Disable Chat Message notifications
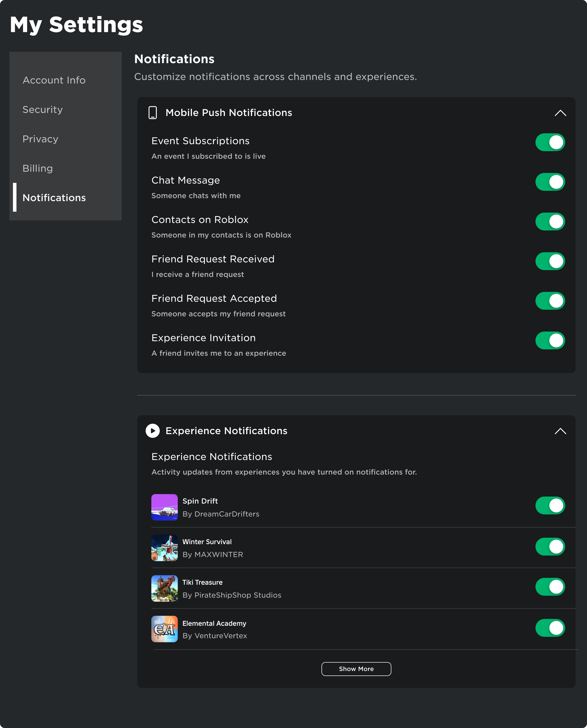The image size is (587, 728). pos(550,182)
